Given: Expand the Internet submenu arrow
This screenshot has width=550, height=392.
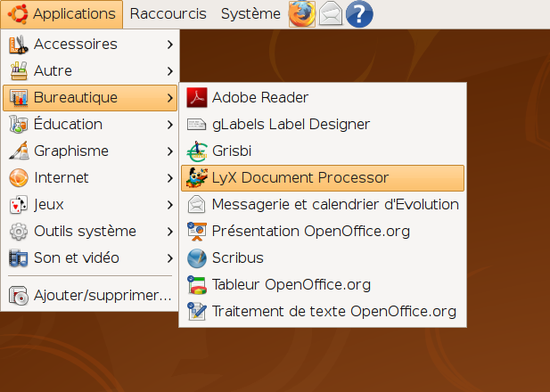Looking at the screenshot, I should [x=169, y=177].
